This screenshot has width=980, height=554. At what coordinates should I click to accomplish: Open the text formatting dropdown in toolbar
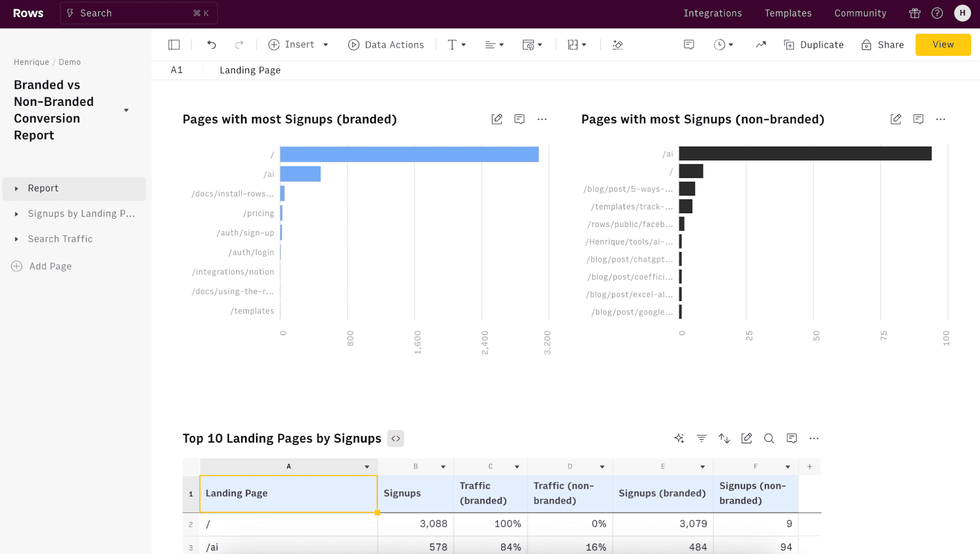456,45
